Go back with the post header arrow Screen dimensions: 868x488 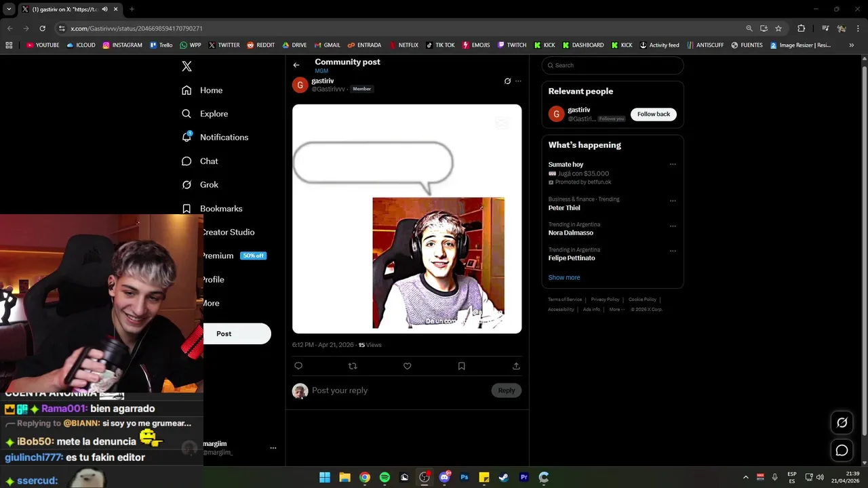(x=296, y=65)
